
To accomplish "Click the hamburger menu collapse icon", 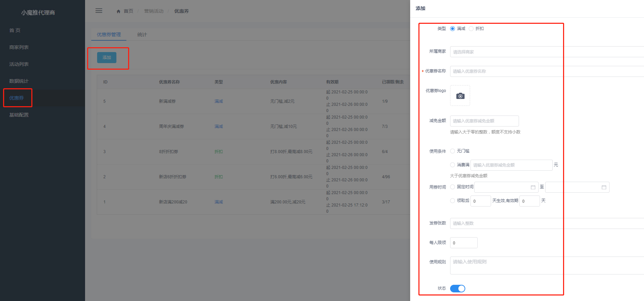I will click(x=99, y=11).
